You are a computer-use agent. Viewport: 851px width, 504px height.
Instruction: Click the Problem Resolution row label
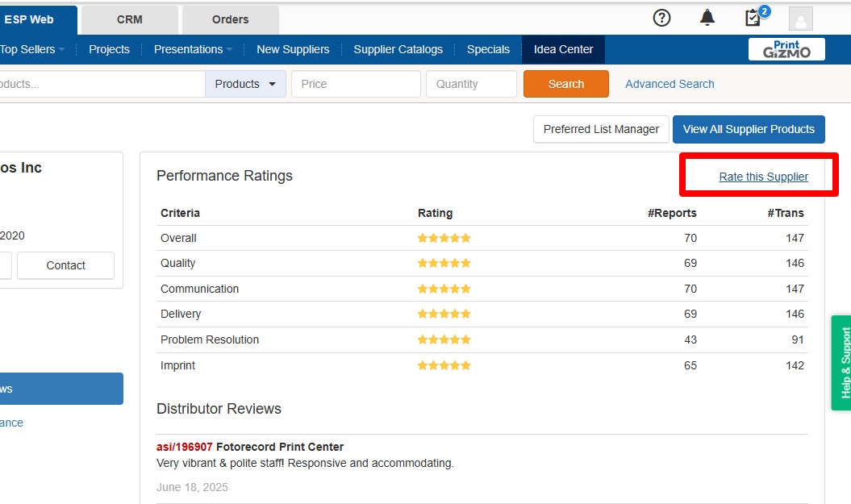pyautogui.click(x=210, y=339)
